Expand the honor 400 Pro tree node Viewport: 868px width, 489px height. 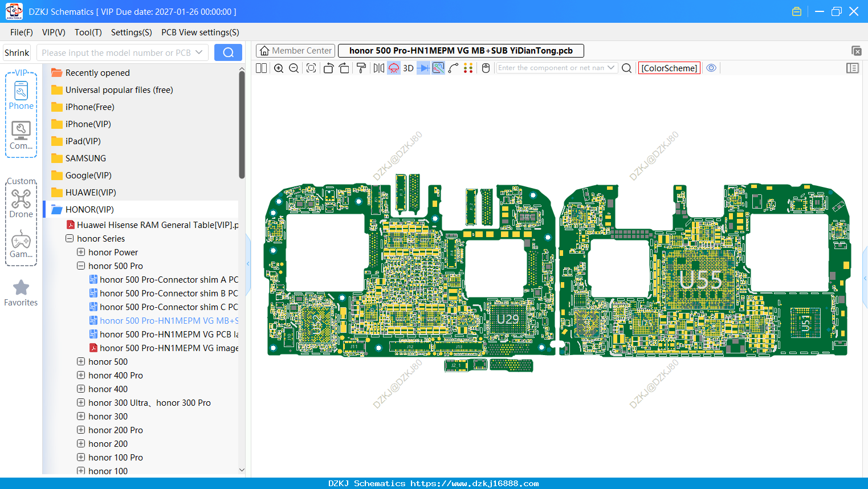[x=81, y=375]
